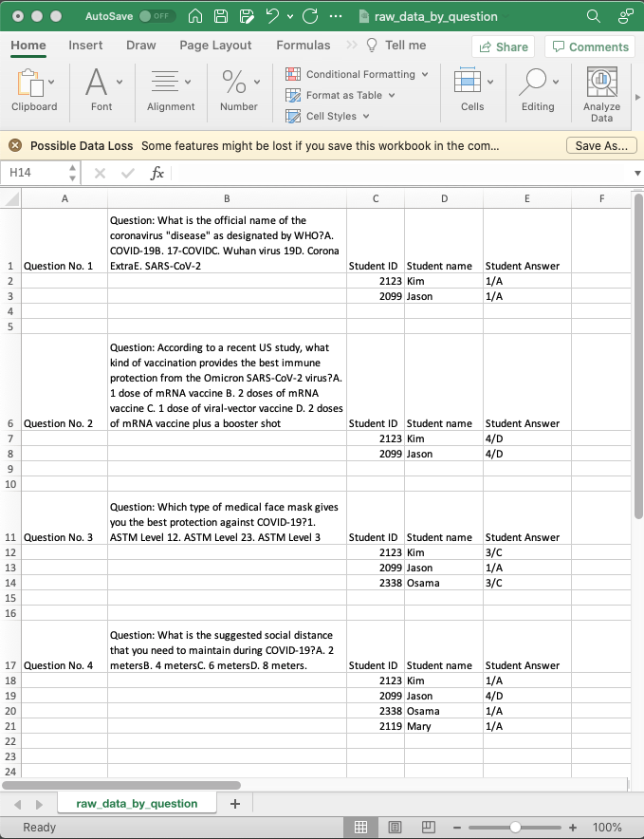Image resolution: width=644 pixels, height=839 pixels.
Task: Expand the formula bar arrow
Action: 637,174
